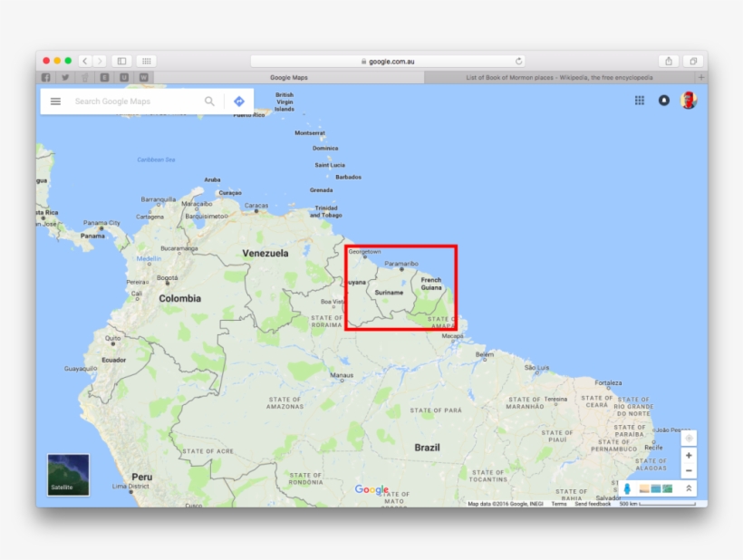The image size is (743, 560).
Task: Open your Google account profile avatar
Action: tap(690, 101)
